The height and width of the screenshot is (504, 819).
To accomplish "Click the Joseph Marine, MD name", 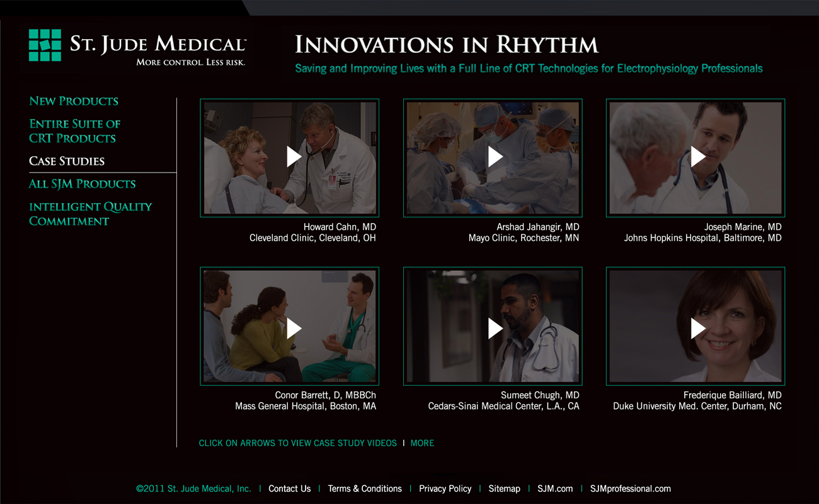I will tap(743, 227).
